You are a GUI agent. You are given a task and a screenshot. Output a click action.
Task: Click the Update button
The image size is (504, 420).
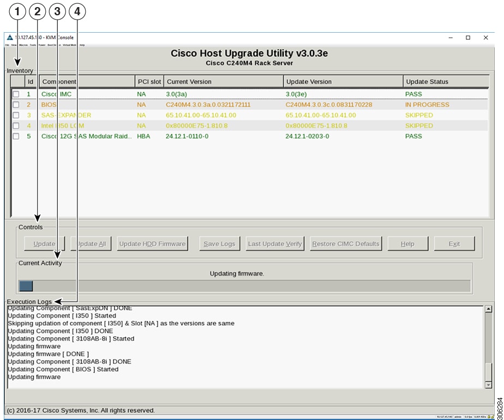click(x=43, y=244)
